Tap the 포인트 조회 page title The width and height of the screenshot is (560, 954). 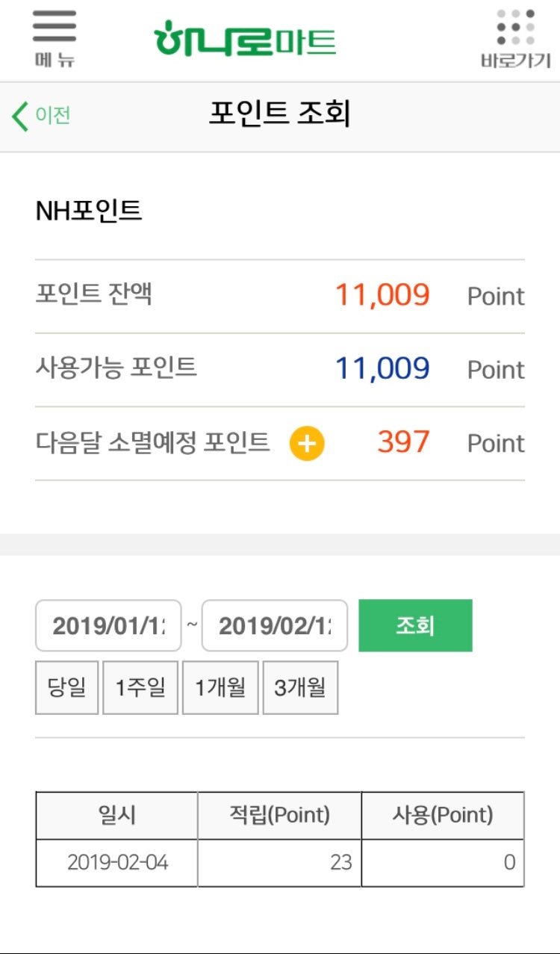279,114
